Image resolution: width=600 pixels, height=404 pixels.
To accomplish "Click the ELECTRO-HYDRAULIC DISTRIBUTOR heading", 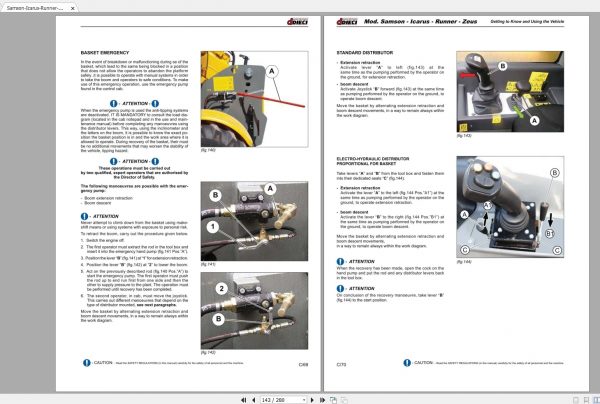I will 373,161.
